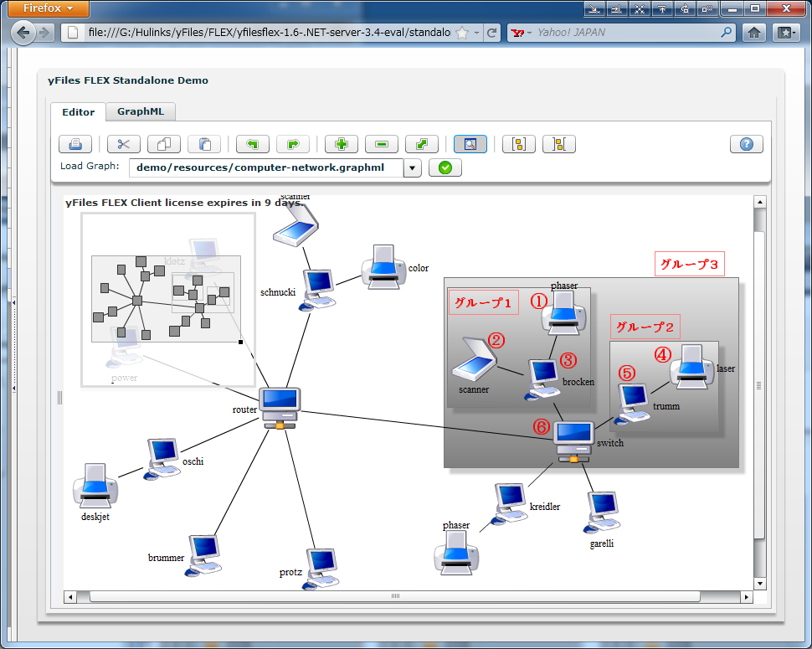Click the graph overview thumbnail panel
Viewport: 812px width, 649px height.
tap(168, 300)
